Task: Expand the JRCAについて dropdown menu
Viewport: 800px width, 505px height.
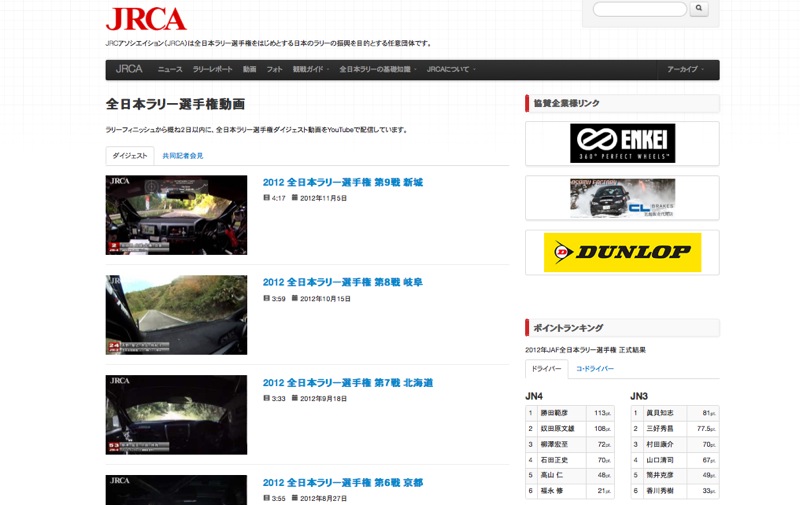Action: click(x=451, y=69)
